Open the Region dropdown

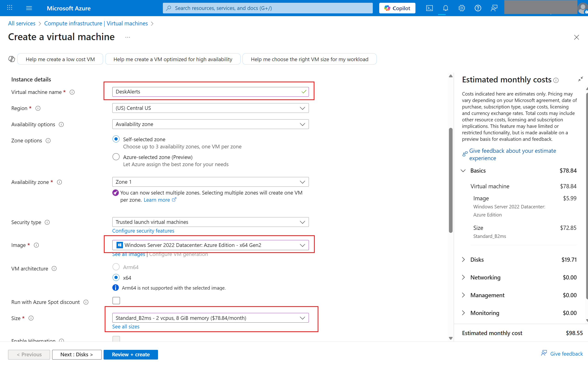click(x=210, y=108)
